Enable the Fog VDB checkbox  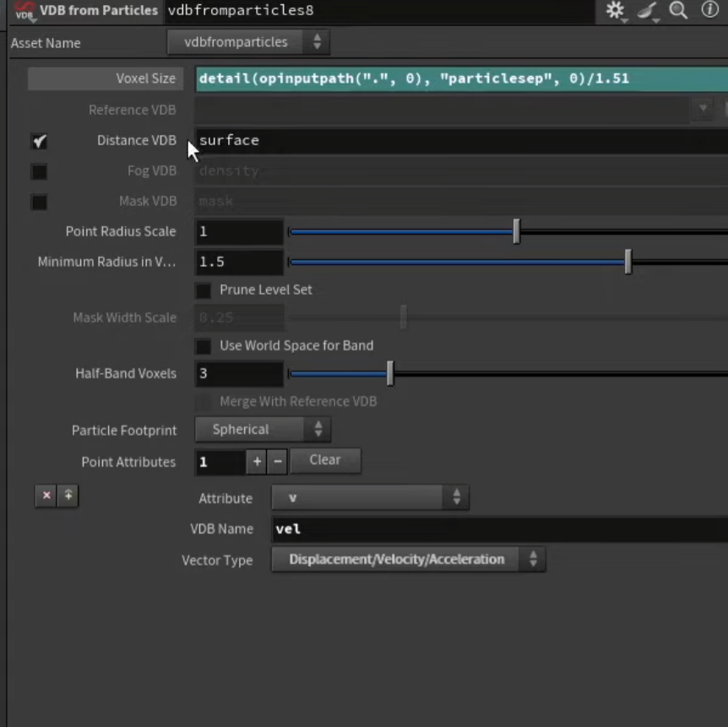coord(40,171)
